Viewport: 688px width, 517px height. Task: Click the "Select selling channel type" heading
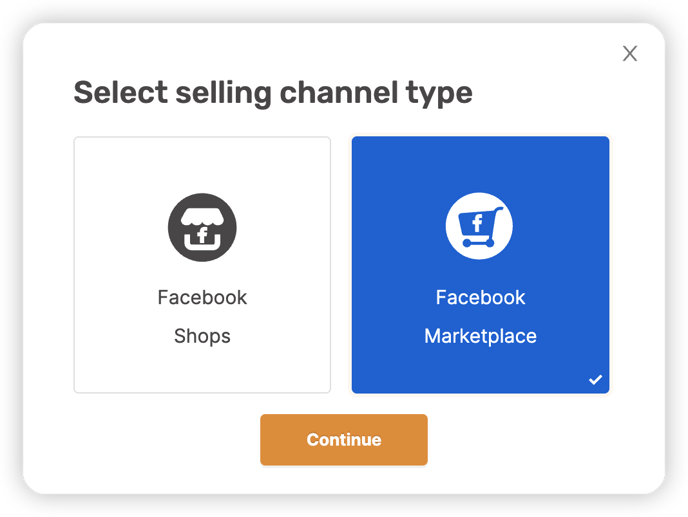[x=273, y=93]
